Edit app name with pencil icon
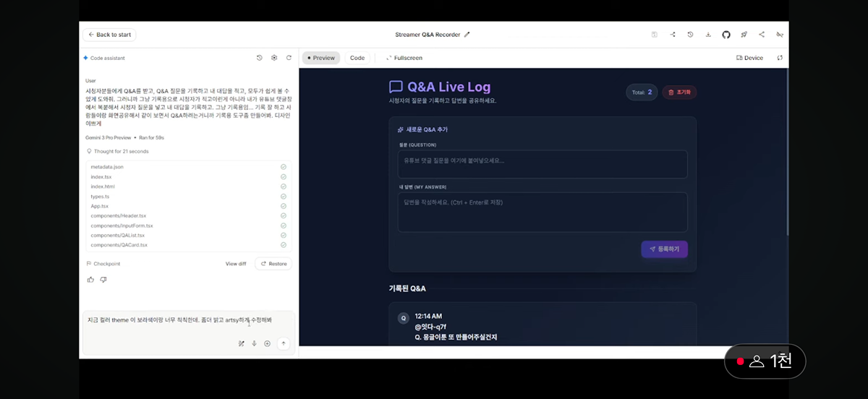The width and height of the screenshot is (868, 399). pyautogui.click(x=467, y=35)
